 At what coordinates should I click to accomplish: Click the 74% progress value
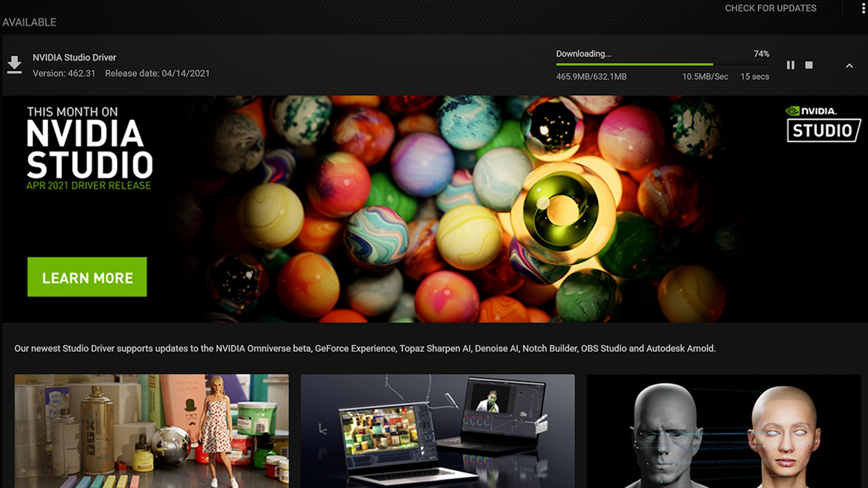point(761,54)
